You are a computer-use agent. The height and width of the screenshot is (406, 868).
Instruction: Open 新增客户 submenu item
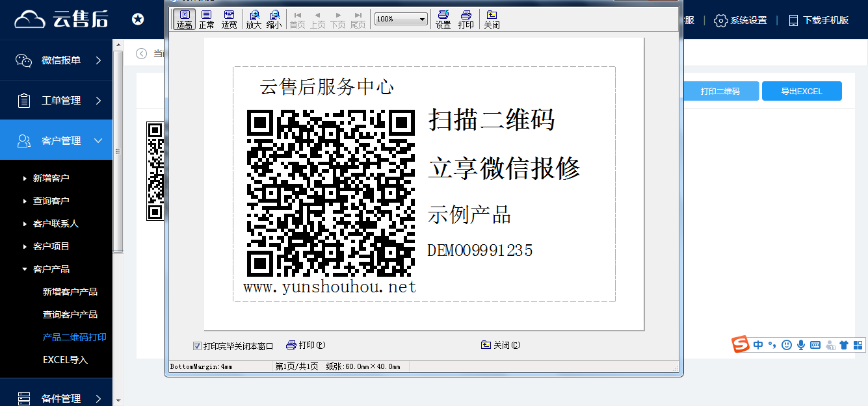(51, 178)
